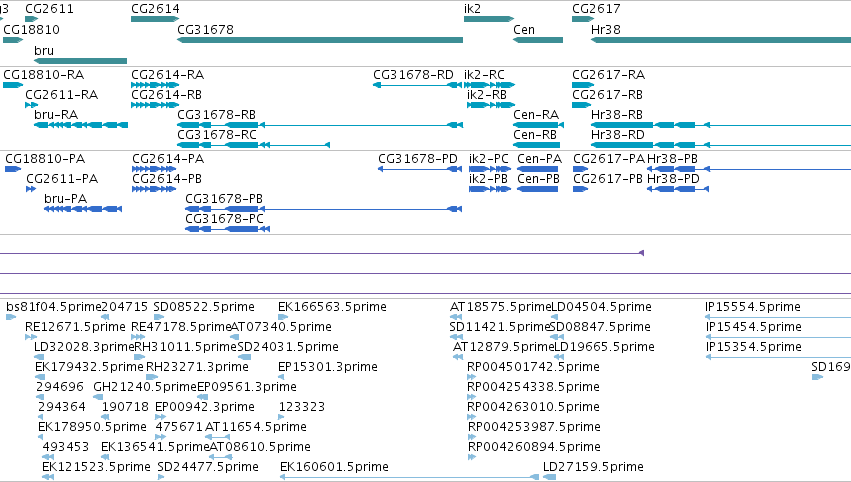This screenshot has width=851, height=482.
Task: Select protein CG18810-PA
Action: (12, 169)
